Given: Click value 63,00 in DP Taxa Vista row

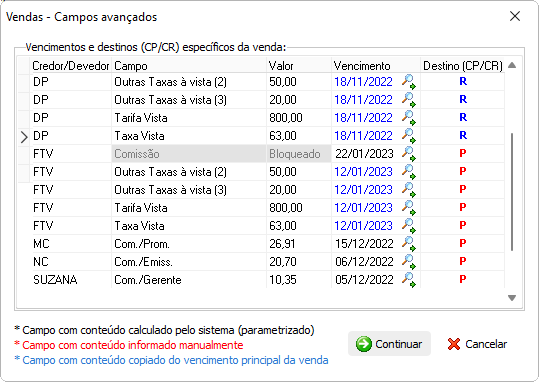Looking at the screenshot, I should click(283, 136).
